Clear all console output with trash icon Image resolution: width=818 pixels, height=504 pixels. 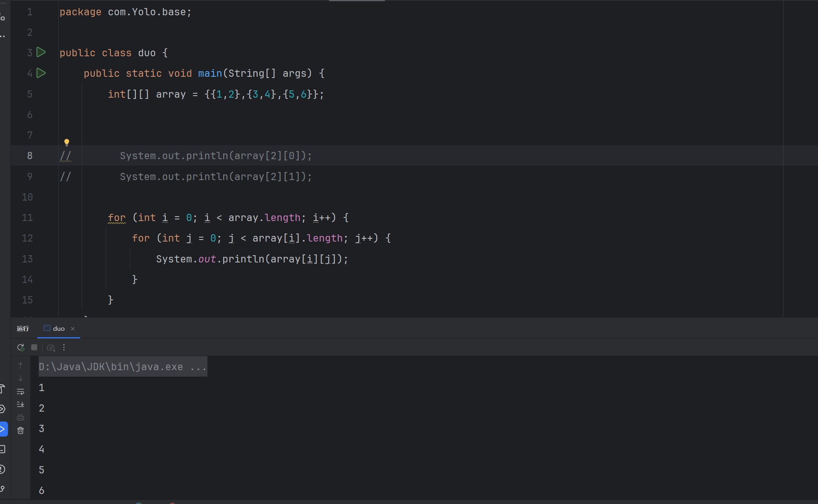[21, 430]
